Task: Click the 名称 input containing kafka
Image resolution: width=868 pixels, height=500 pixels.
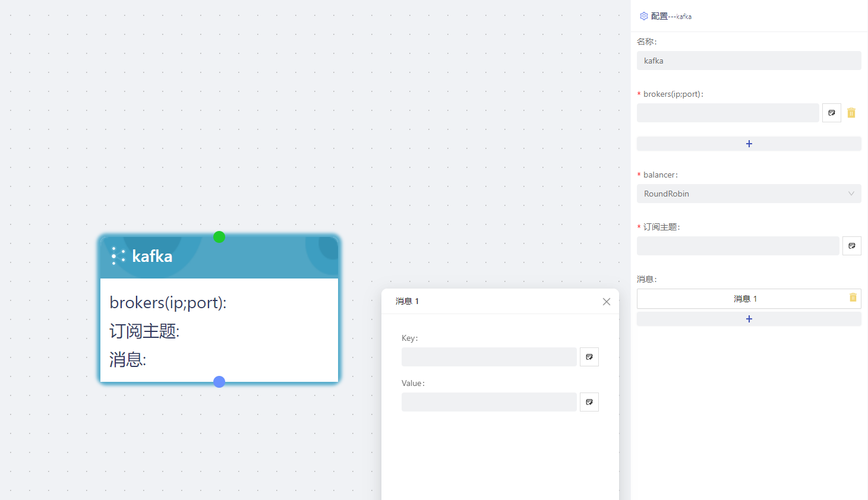Action: point(749,61)
